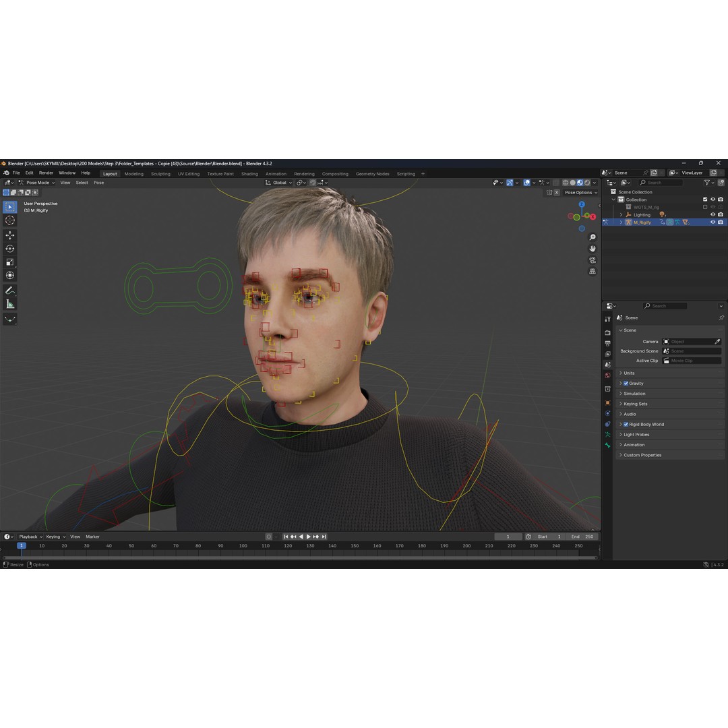
Task: Open the File menu
Action: point(16,173)
